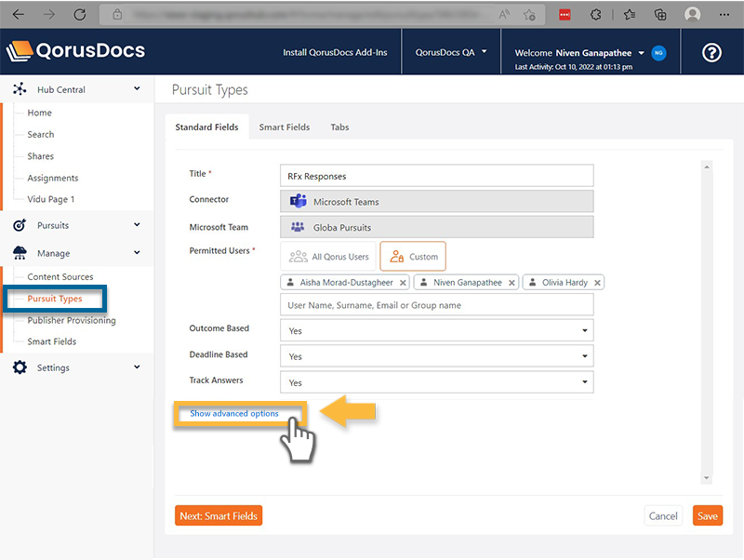Select All Qorus Users permission option
The image size is (744, 560).
point(328,256)
